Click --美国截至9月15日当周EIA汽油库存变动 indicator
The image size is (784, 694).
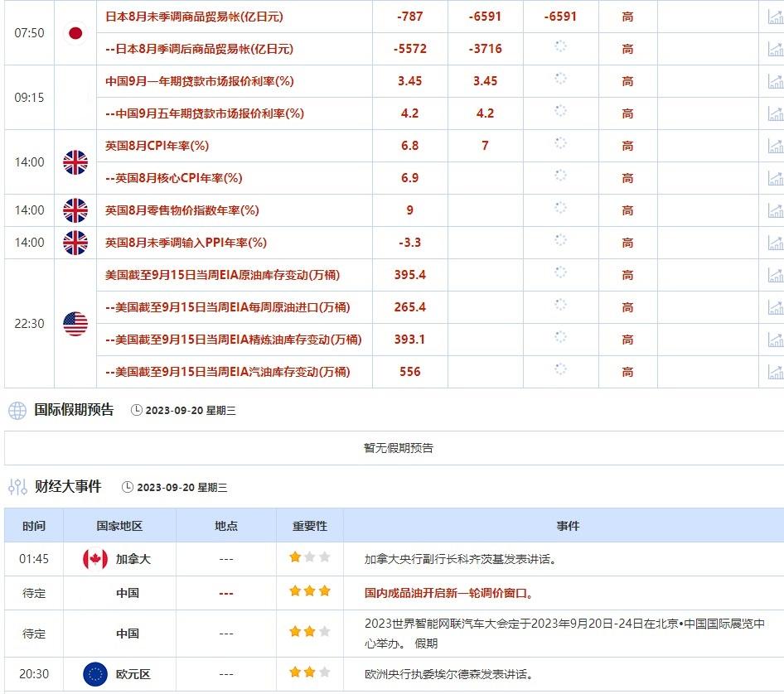228,372
